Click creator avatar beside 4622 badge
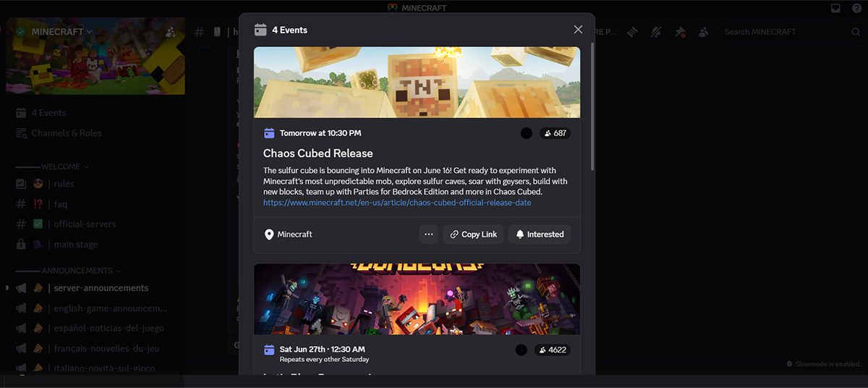Screen dimensions: 868x388 [x=522, y=350]
